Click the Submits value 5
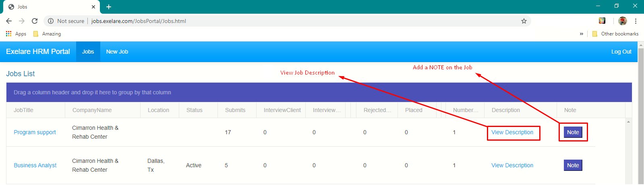This screenshot has width=644, height=185. (226, 165)
